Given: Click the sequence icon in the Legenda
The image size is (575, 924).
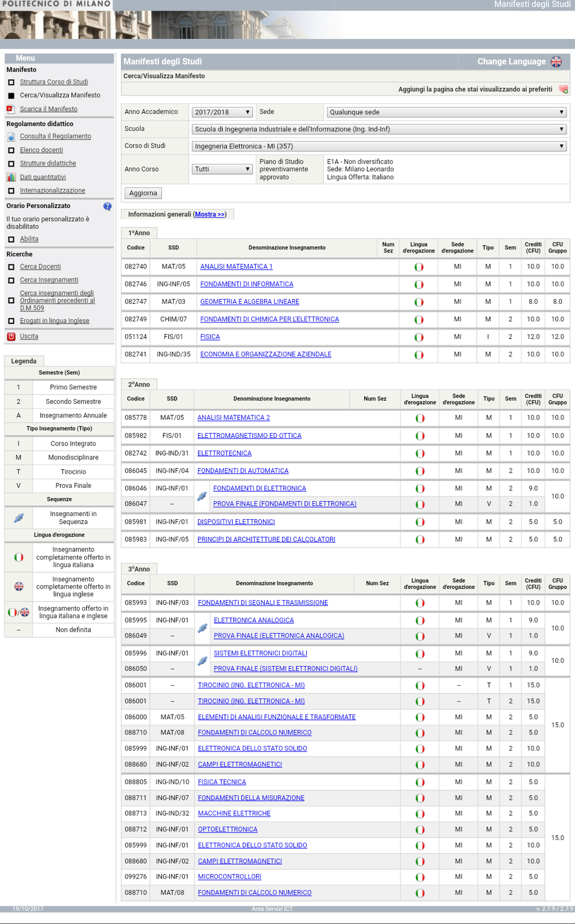Looking at the screenshot, I should click(x=19, y=518).
